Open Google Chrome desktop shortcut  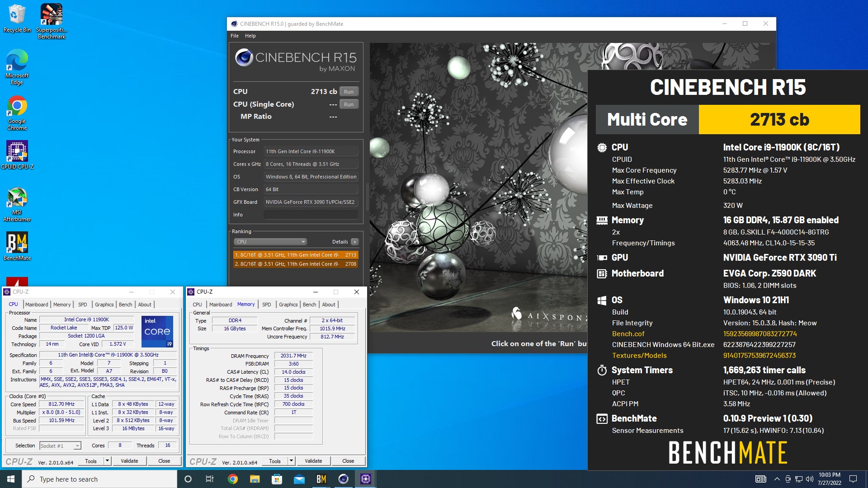pyautogui.click(x=17, y=113)
